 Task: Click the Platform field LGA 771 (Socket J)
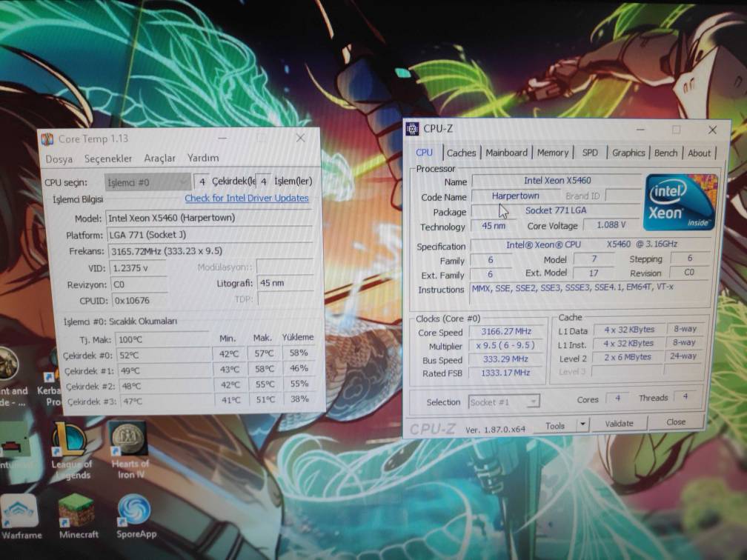coord(209,235)
